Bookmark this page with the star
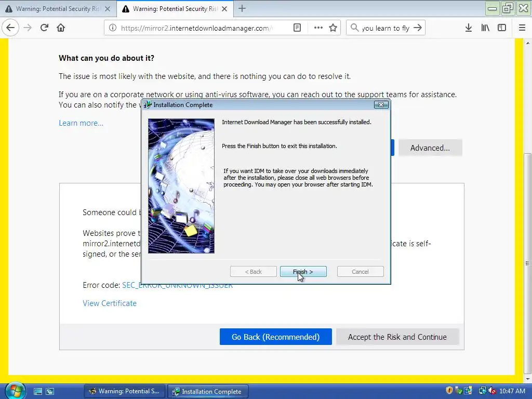This screenshot has width=532, height=399. 333,28
